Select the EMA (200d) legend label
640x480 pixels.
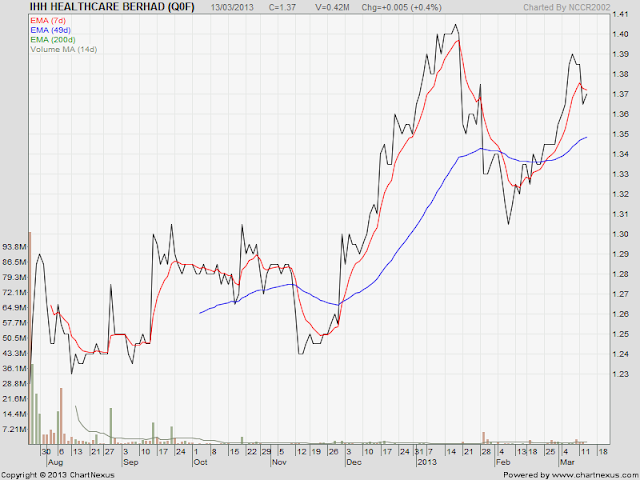coord(53,40)
